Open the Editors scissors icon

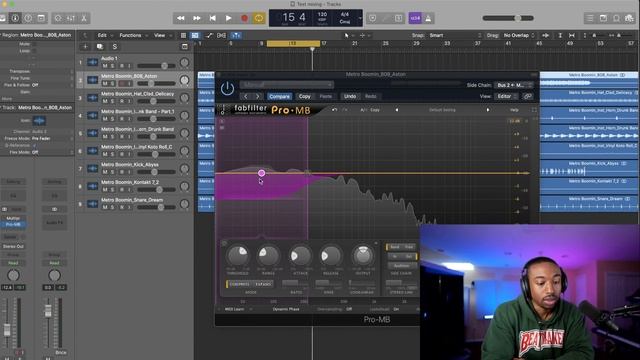tap(84, 18)
